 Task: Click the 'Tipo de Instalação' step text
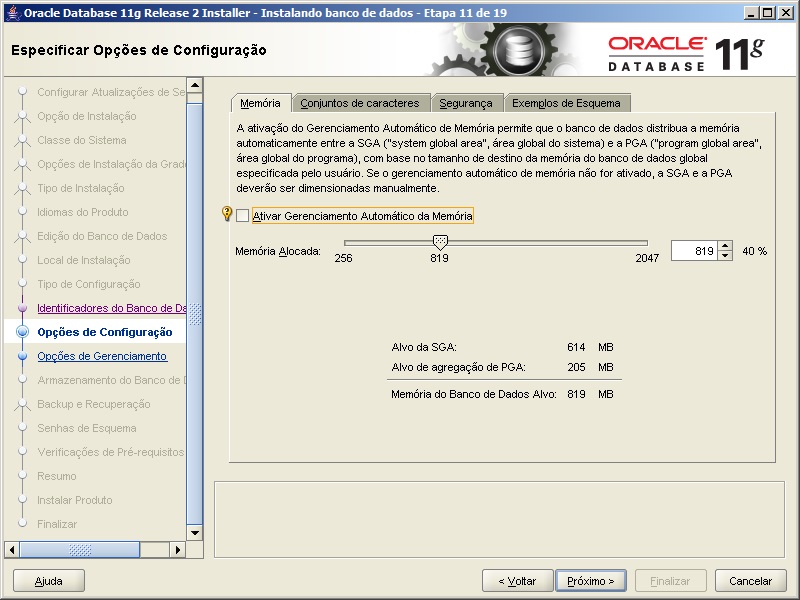pyautogui.click(x=81, y=188)
